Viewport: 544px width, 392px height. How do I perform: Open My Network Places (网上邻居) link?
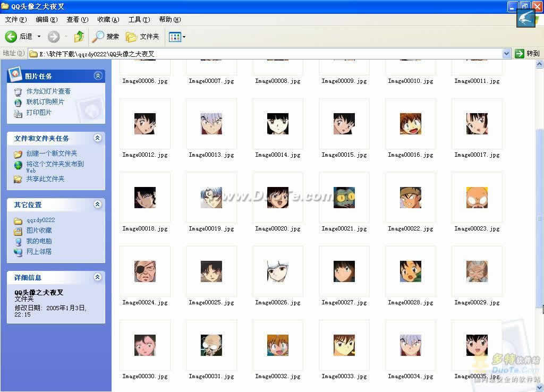coord(39,251)
